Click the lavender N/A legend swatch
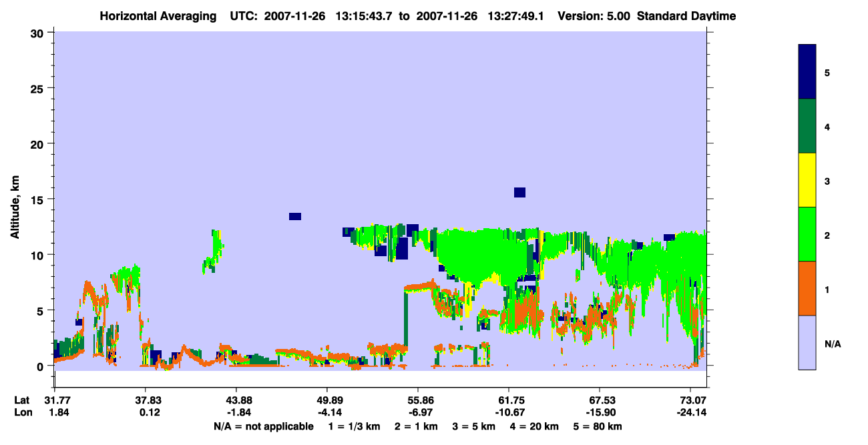This screenshot has height=445, width=868. [x=807, y=342]
